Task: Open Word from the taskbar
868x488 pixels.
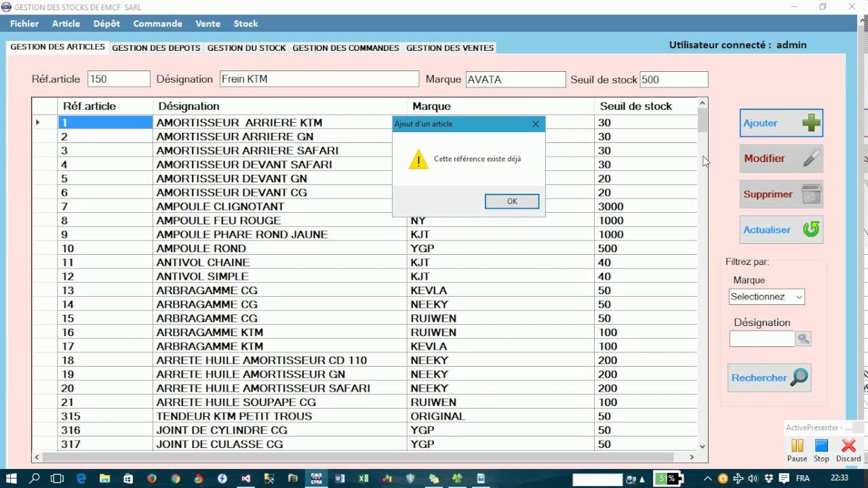Action: tap(340, 479)
